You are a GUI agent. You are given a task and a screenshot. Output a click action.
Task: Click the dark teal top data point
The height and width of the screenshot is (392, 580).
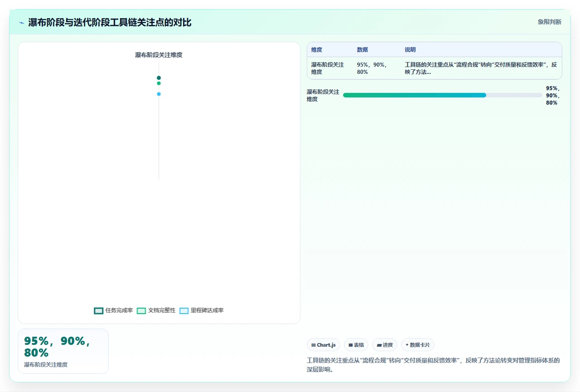click(x=159, y=78)
